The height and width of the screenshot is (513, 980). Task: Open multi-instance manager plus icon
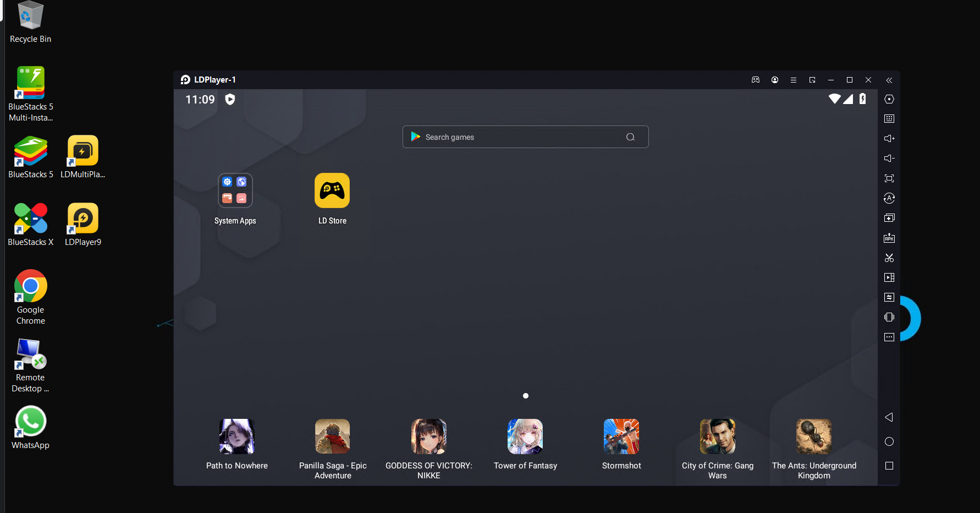tap(889, 218)
